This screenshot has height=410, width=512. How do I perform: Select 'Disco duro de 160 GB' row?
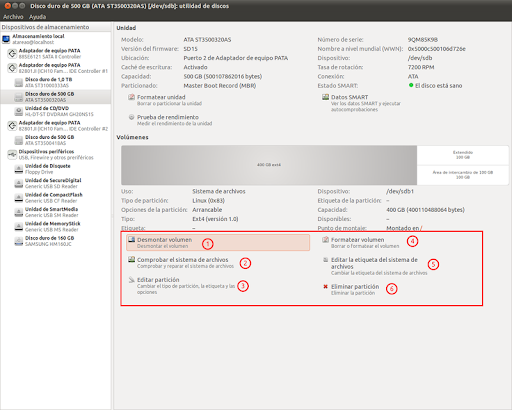tap(56, 241)
